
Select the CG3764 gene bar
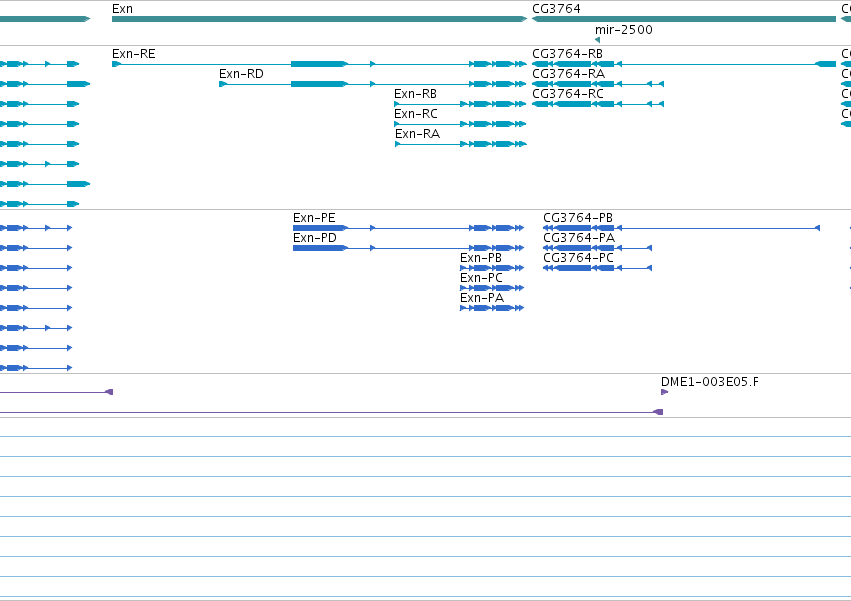[x=684, y=19]
